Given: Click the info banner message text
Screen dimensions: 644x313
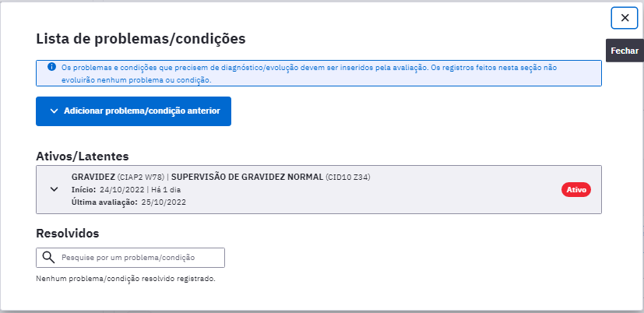Looking at the screenshot, I should pos(309,73).
